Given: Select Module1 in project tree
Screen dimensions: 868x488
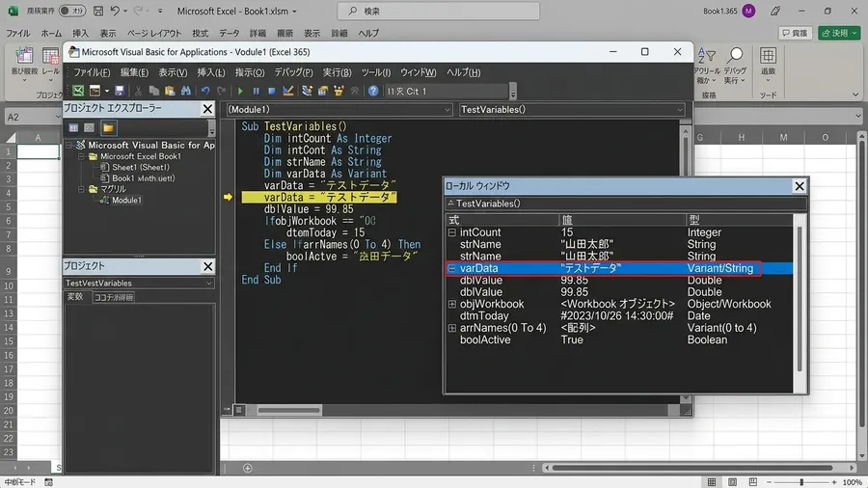Looking at the screenshot, I should click(126, 201).
